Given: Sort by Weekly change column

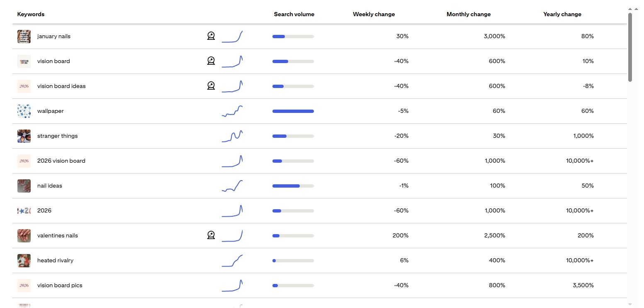Looking at the screenshot, I should (374, 14).
